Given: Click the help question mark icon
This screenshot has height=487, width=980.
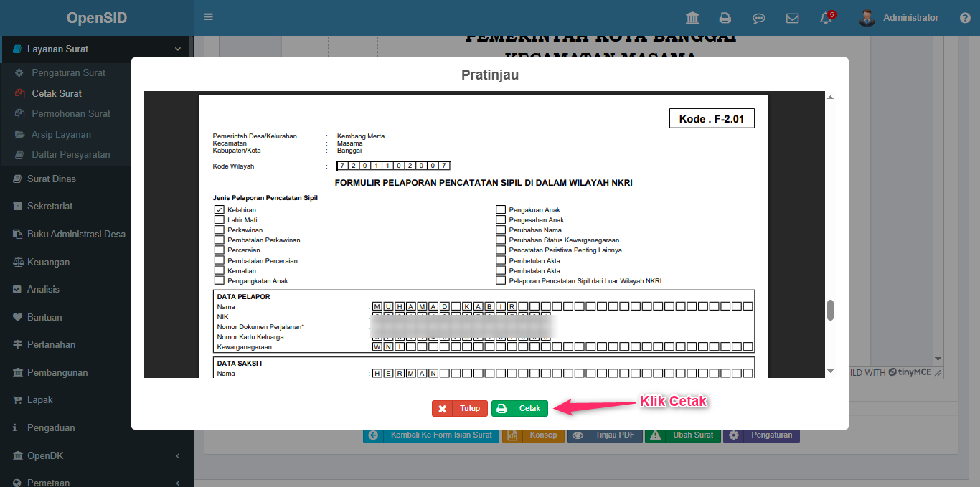Looking at the screenshot, I should pos(965,18).
